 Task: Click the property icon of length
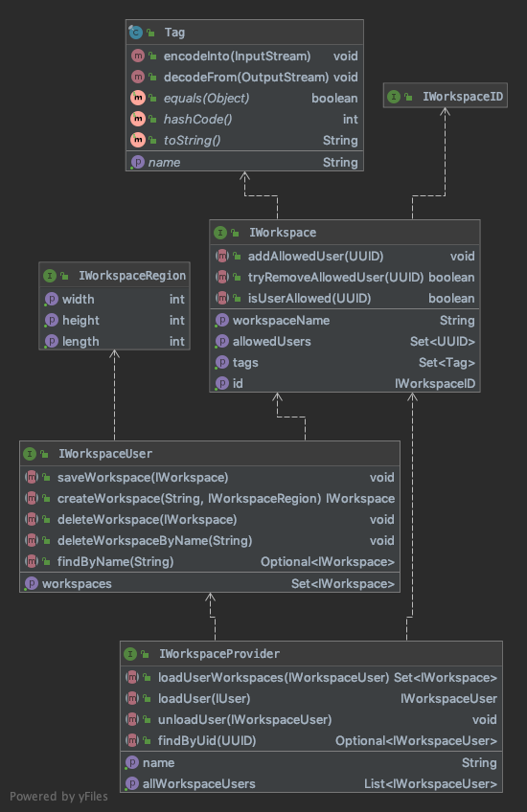(x=52, y=341)
